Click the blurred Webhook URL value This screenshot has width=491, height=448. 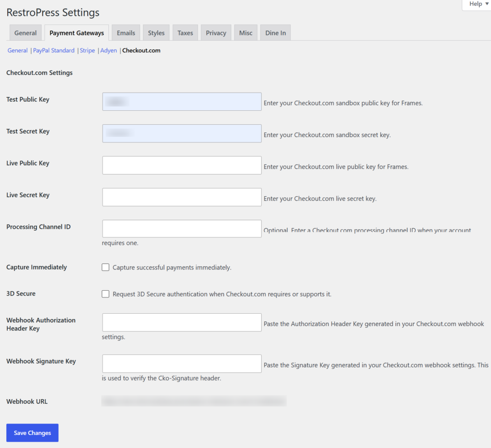[194, 401]
